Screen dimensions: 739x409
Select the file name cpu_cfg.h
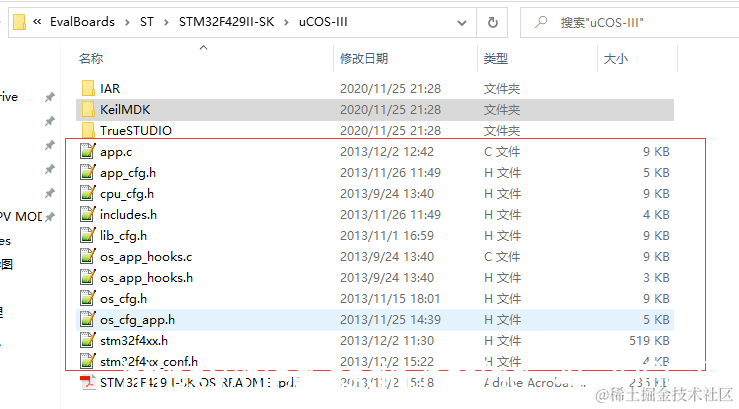[127, 194]
